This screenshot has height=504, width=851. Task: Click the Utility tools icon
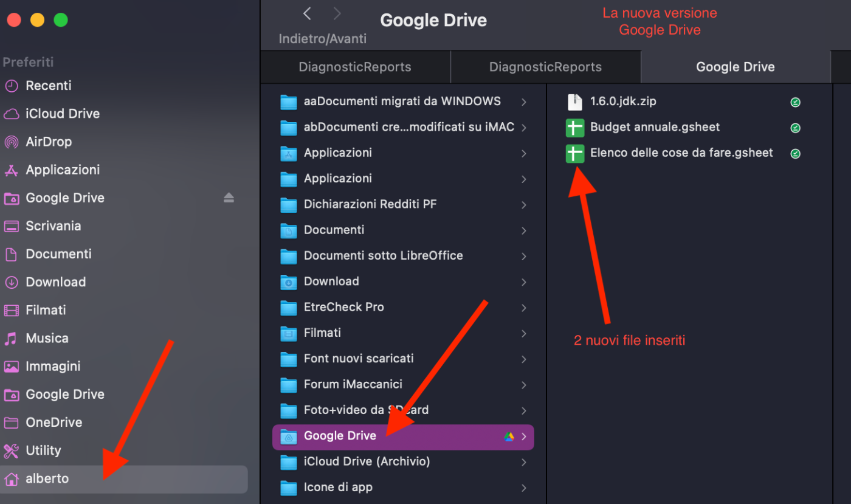(x=11, y=450)
